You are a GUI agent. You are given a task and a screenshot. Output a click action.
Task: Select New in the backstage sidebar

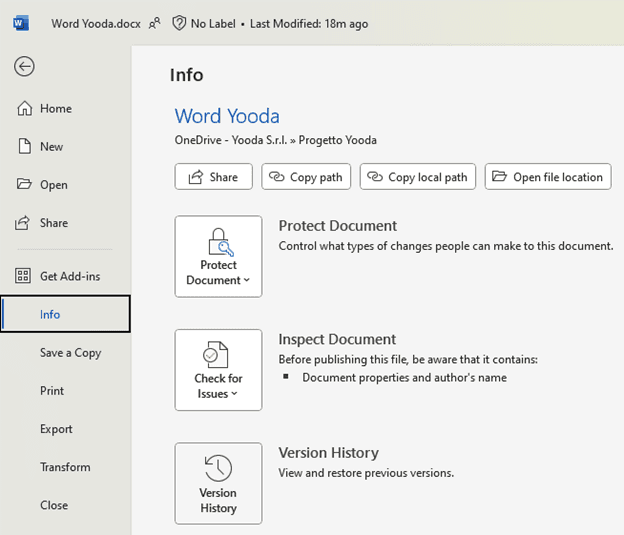tap(51, 146)
